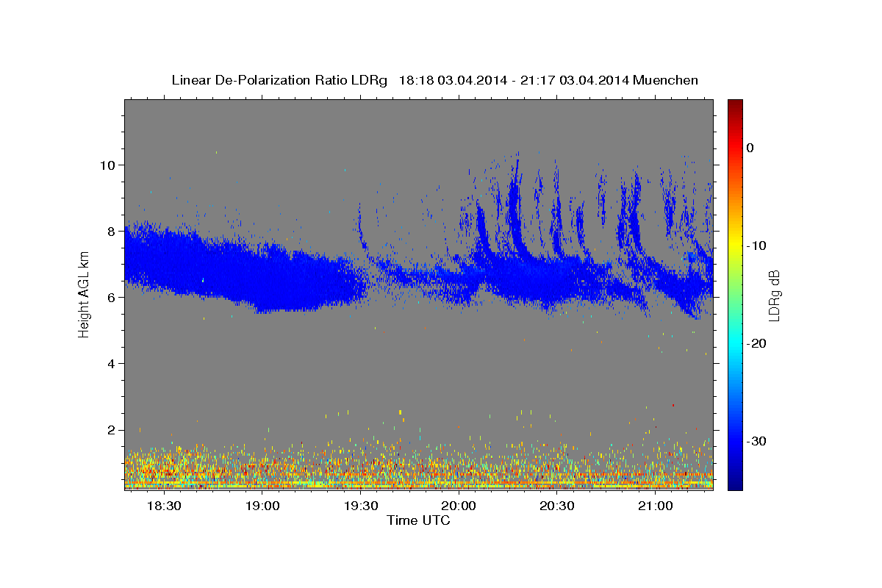882x588 pixels.
Task: Click the colorbar value -20
Action: coord(757,343)
